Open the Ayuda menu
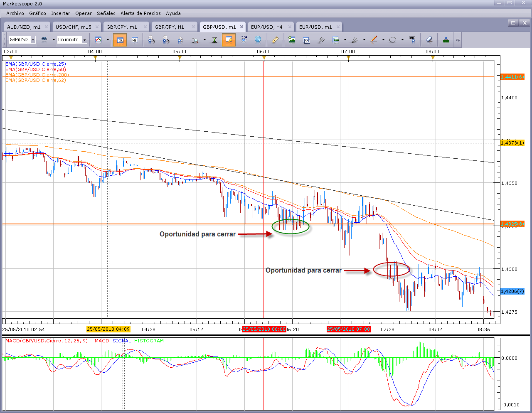The width and height of the screenshot is (532, 413). coord(173,13)
